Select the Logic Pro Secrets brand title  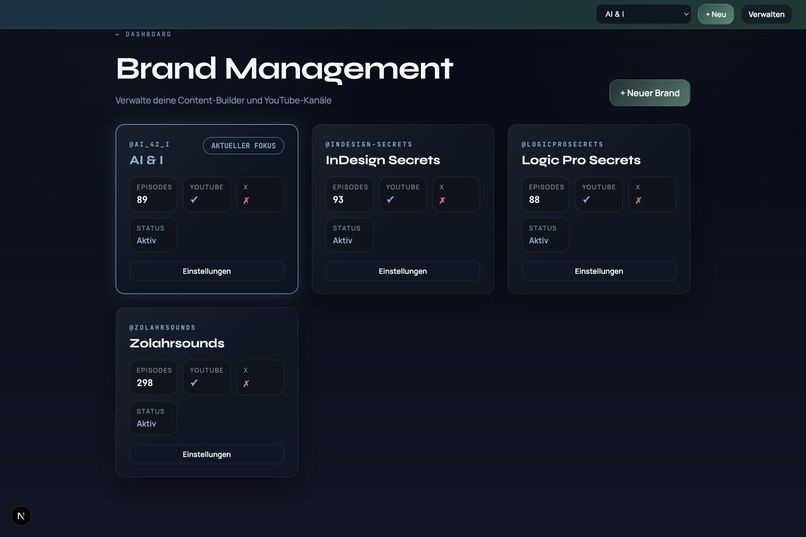coord(581,160)
